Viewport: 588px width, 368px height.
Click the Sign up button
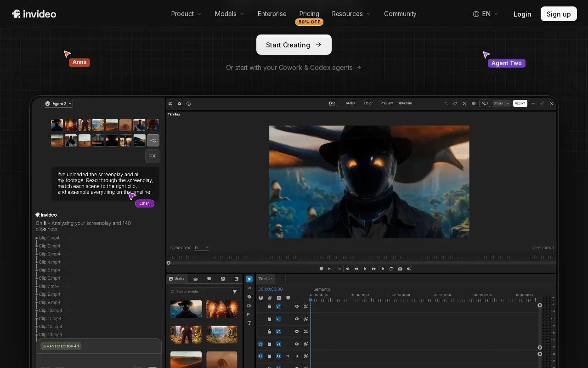[559, 14]
